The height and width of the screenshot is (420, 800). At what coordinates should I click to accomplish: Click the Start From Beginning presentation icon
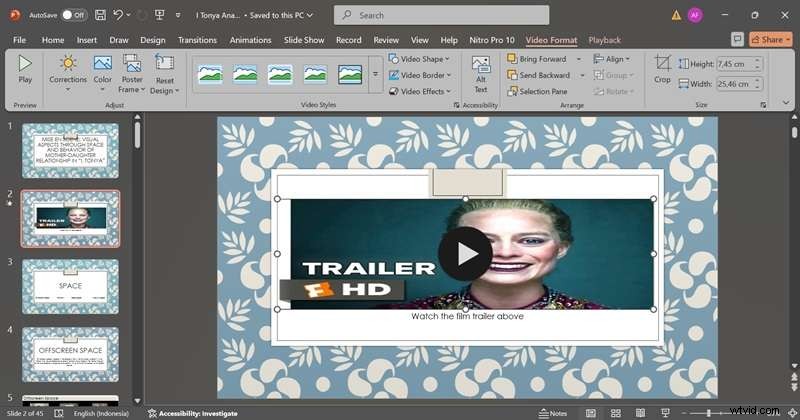click(x=160, y=15)
